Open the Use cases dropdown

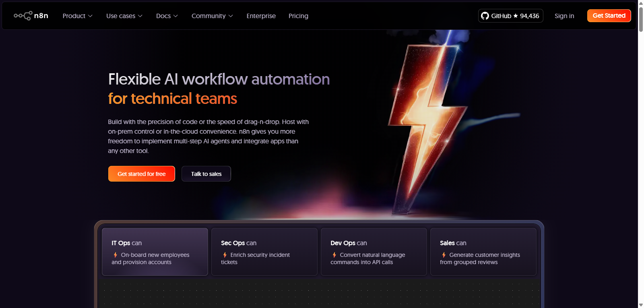coord(124,16)
